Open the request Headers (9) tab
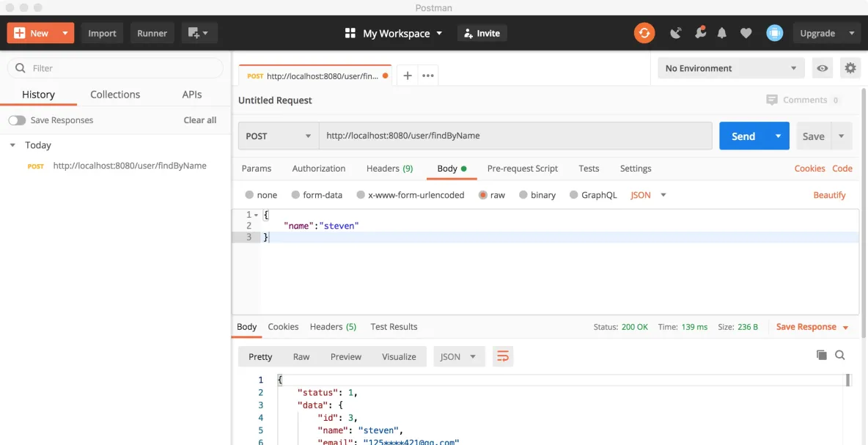Image resolution: width=868 pixels, height=445 pixels. click(390, 169)
